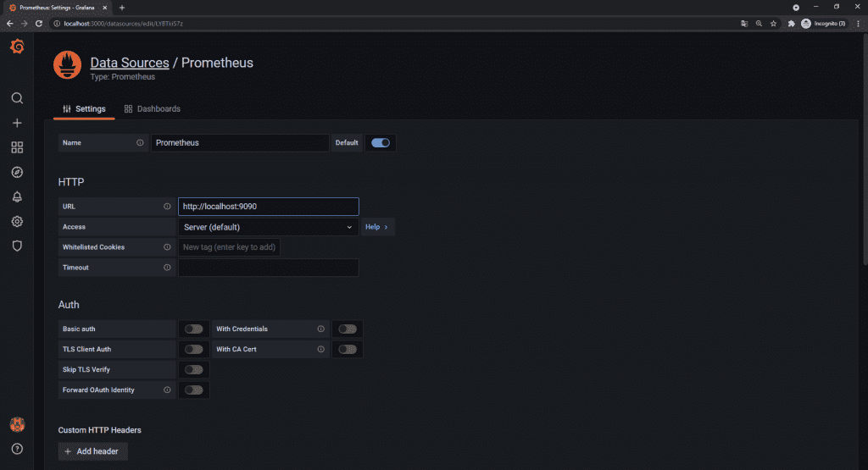The width and height of the screenshot is (868, 470).
Task: Show info tooltip next to Name
Action: 140,142
